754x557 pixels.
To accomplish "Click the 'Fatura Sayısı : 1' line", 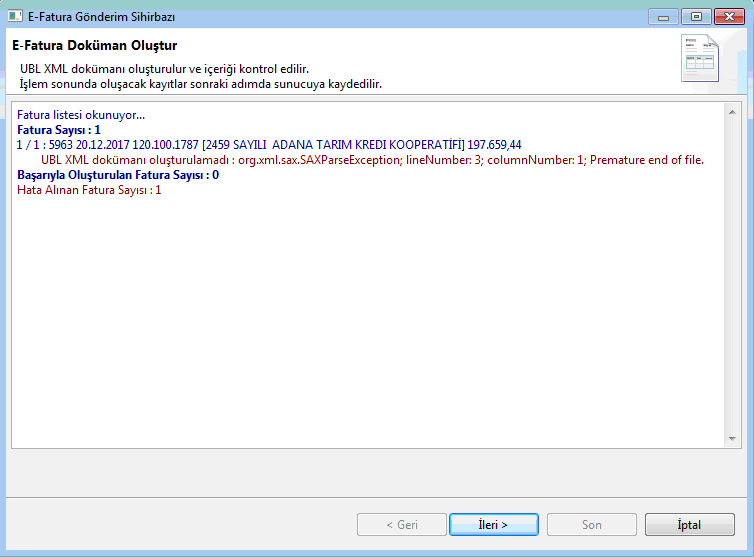I will click(x=59, y=130).
